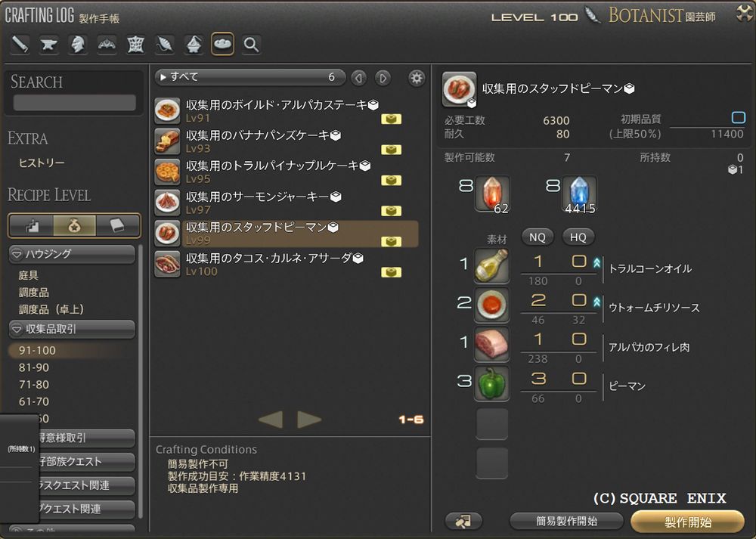Toggle master recipe book tab
Screen dimensions: 756x539
(117, 225)
